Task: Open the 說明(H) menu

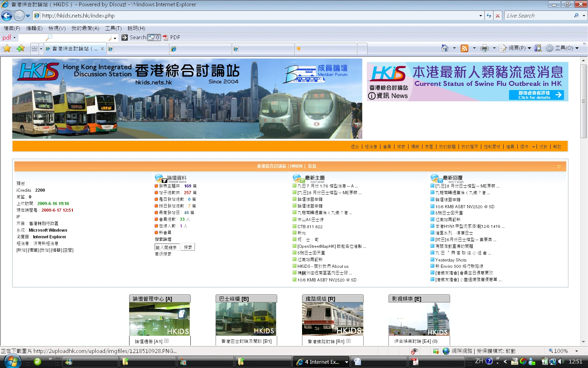Action: click(136, 28)
